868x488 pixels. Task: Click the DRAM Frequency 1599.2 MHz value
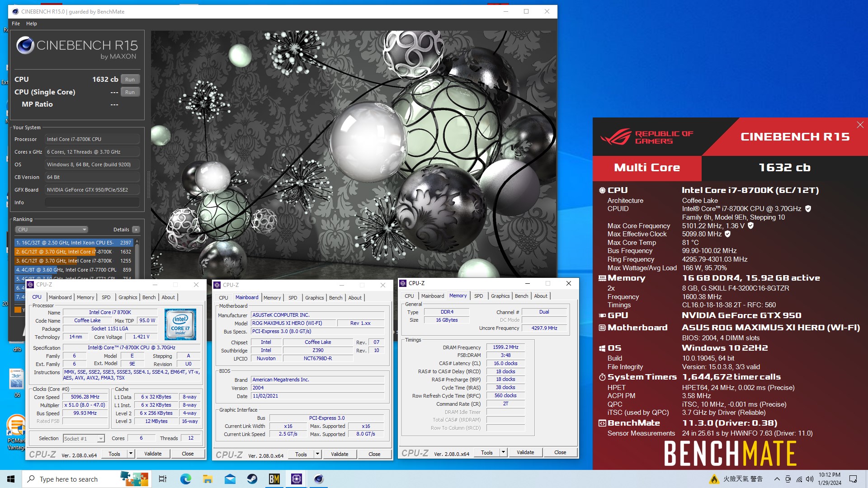coord(505,347)
